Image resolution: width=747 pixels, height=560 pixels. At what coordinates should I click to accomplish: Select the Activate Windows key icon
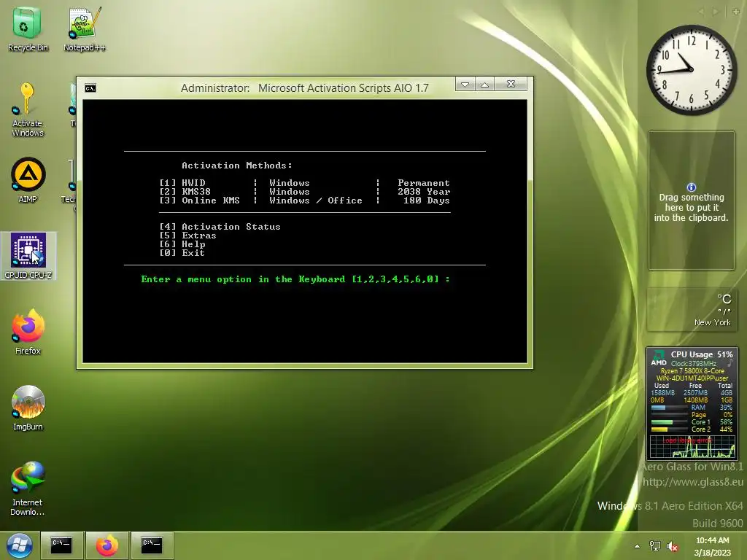point(27,109)
